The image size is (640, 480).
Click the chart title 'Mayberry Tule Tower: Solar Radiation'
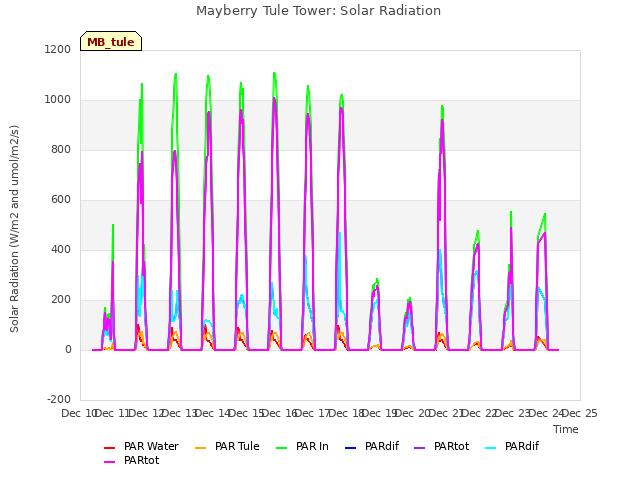pyautogui.click(x=318, y=11)
